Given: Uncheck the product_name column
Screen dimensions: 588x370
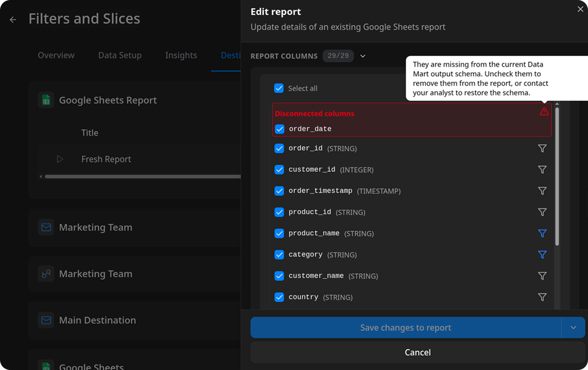Looking at the screenshot, I should pyautogui.click(x=279, y=233).
